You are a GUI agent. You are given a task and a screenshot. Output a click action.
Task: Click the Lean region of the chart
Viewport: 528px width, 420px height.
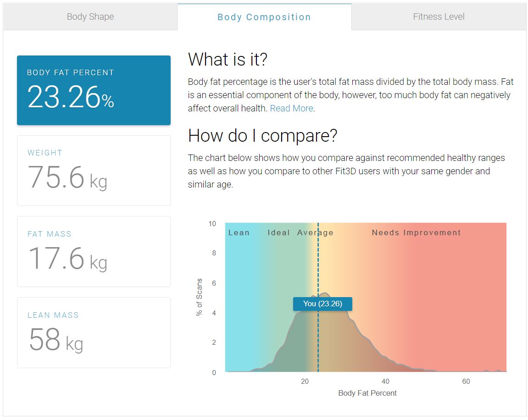239,232
